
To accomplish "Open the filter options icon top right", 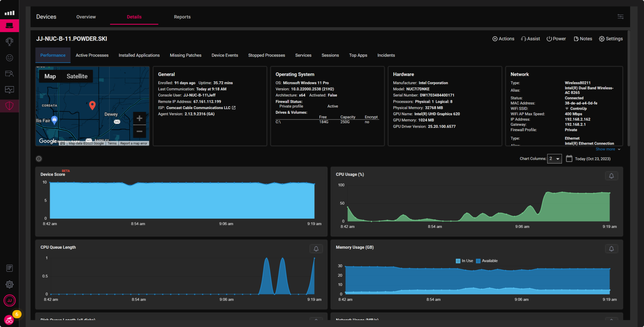I will 621,16.
